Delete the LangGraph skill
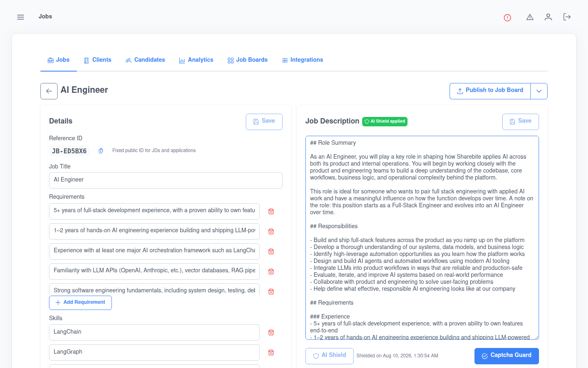 (x=271, y=352)
